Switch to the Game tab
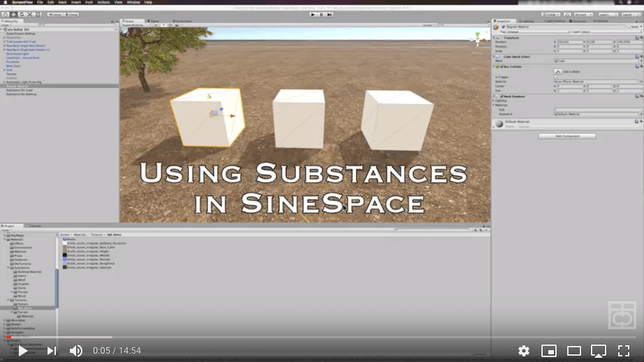644x362 pixels. (x=153, y=21)
